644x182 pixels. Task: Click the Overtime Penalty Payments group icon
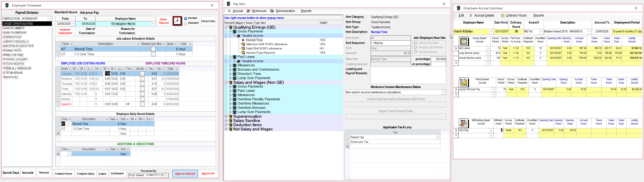pos(235,99)
